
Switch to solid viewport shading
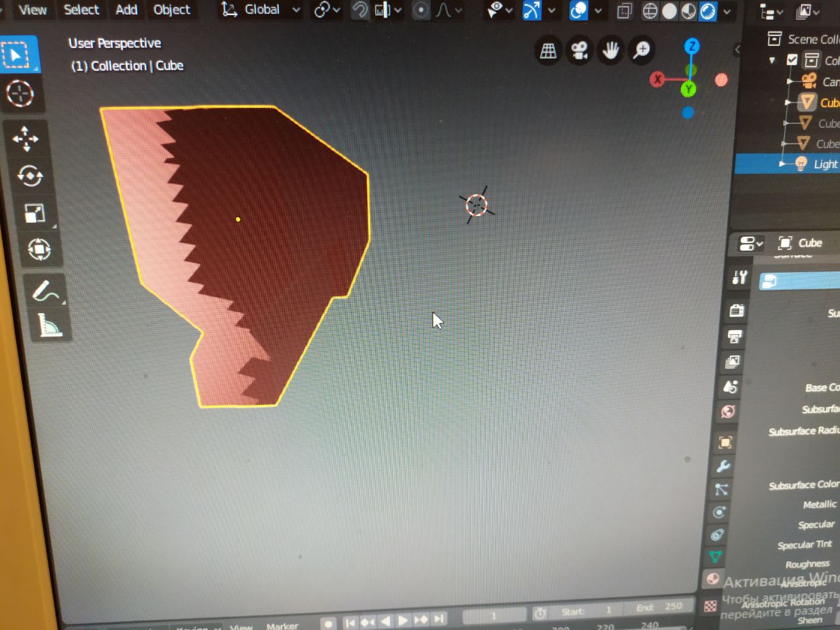point(669,11)
